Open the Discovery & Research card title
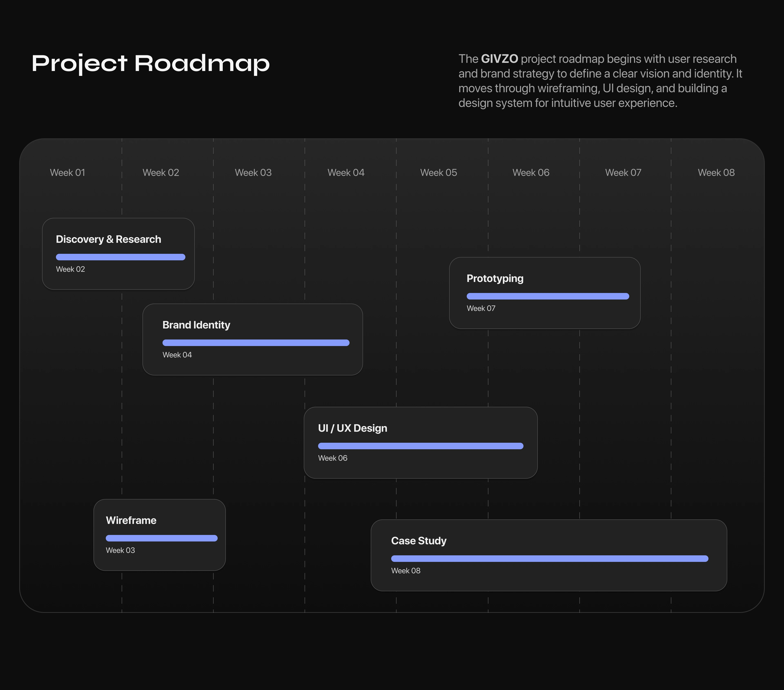 pos(109,239)
